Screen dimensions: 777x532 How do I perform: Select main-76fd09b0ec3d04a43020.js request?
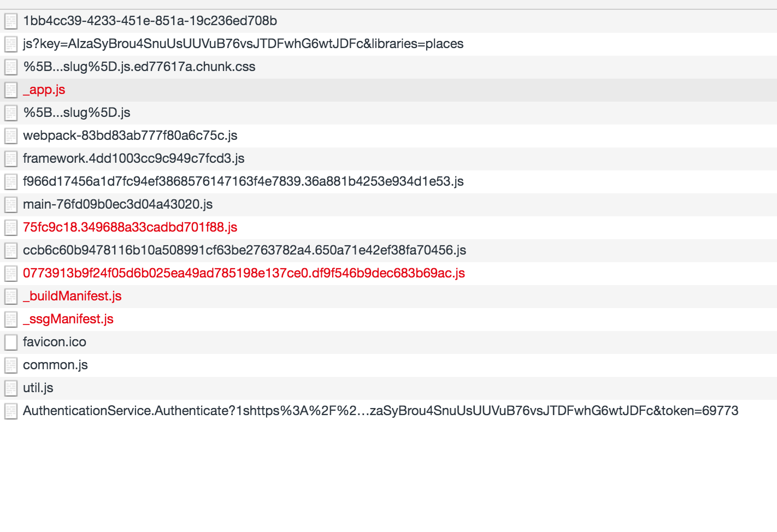(388, 205)
